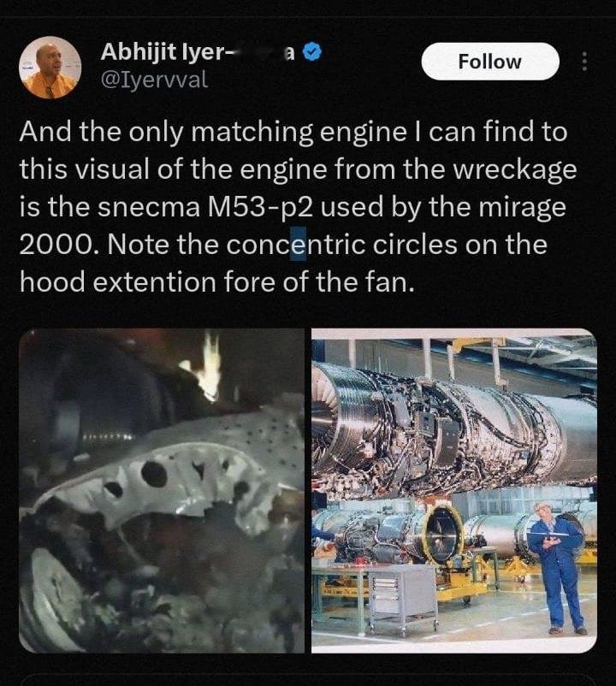Screen dimensions: 616x686
Task: Click the word 'snecma' in the tweet
Action: [149, 207]
